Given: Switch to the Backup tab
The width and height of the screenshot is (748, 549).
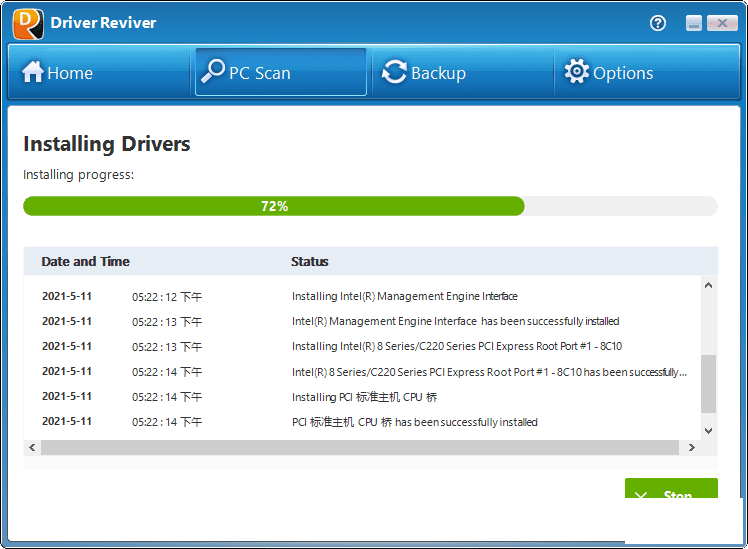Looking at the screenshot, I should (x=463, y=72).
